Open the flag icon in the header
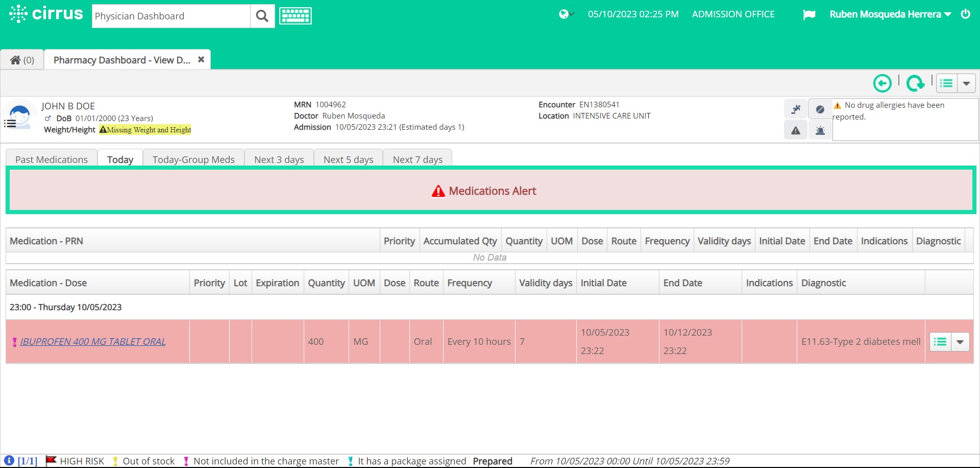 pyautogui.click(x=810, y=15)
